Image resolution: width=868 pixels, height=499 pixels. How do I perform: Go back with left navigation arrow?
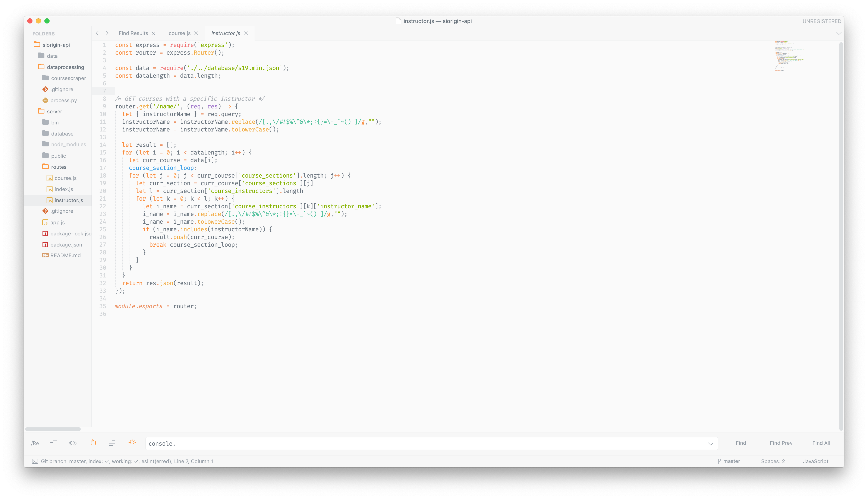click(97, 33)
